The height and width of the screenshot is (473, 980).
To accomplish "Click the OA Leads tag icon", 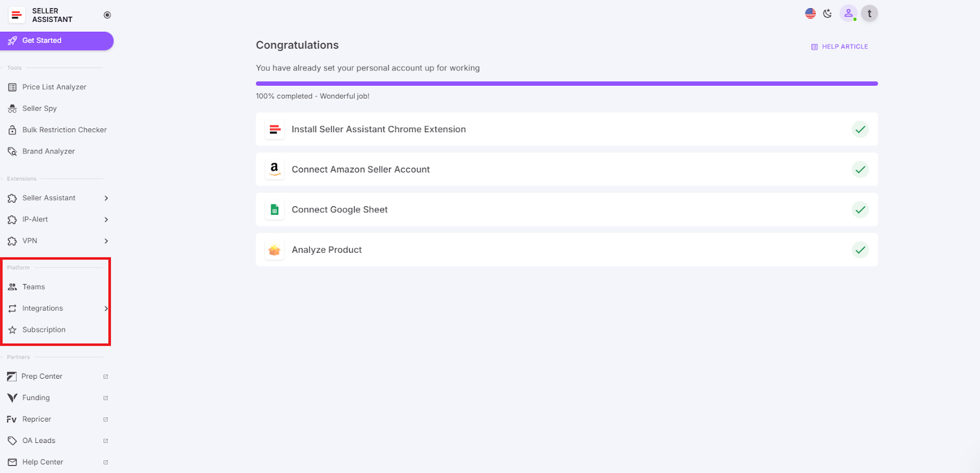I will point(12,441).
